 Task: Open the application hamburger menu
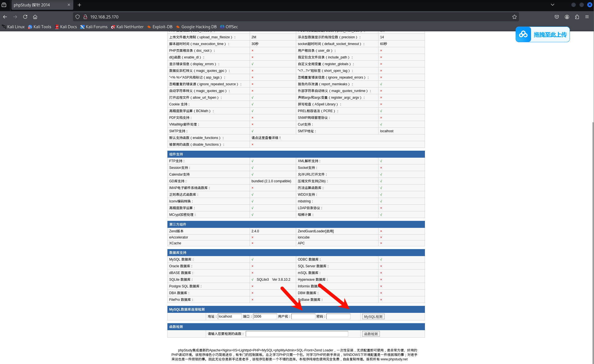click(x=587, y=17)
